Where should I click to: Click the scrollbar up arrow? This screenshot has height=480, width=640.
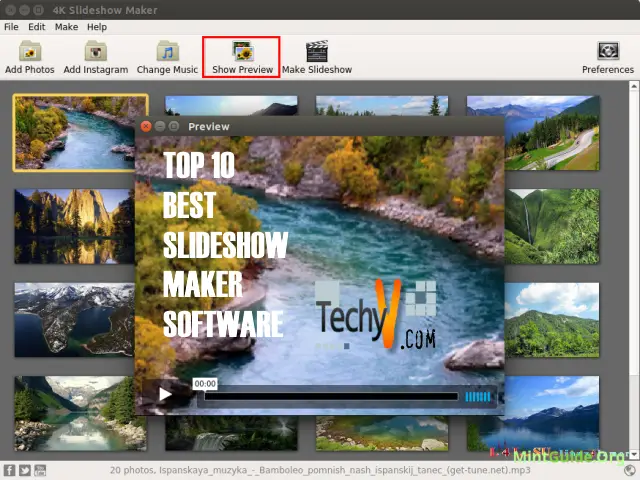[634, 86]
